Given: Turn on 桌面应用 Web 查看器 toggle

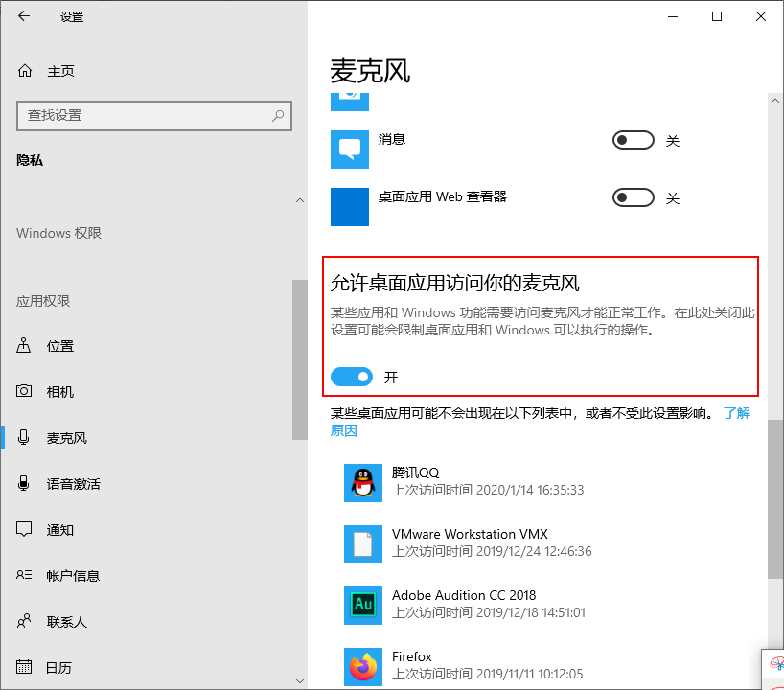Looking at the screenshot, I should (633, 197).
